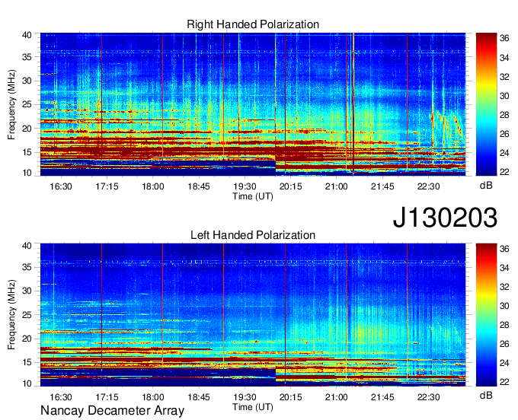Click 10 MHz tick on Right Handed frequency axis
Viewport: 518px width, 420px height.
(x=27, y=173)
